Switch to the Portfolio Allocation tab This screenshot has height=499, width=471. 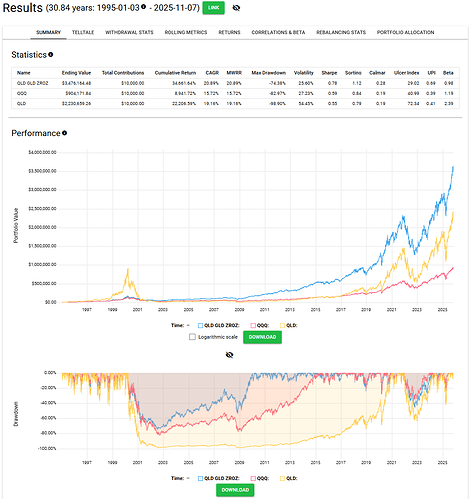(405, 32)
